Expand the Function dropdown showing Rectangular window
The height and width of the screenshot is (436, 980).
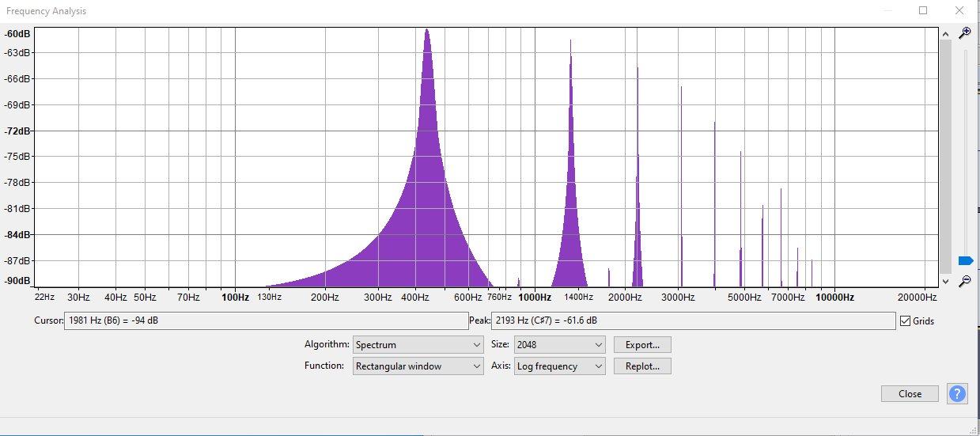[418, 366]
